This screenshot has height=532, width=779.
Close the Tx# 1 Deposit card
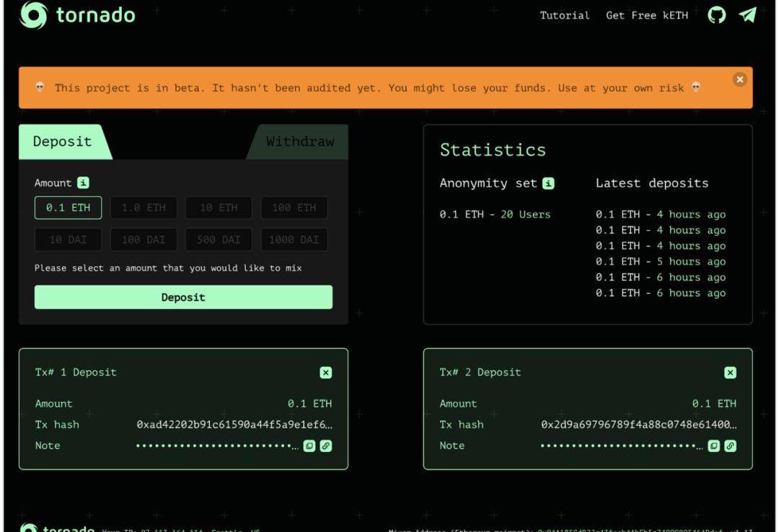325,373
